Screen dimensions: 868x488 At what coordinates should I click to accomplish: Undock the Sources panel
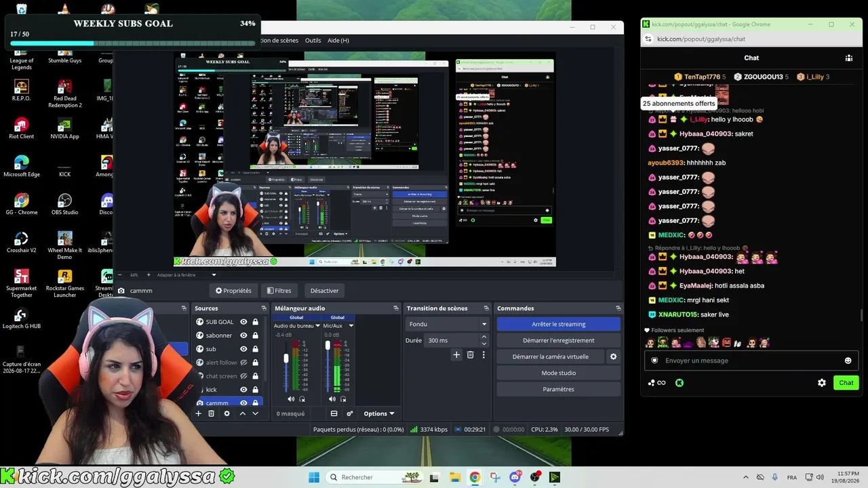point(262,308)
